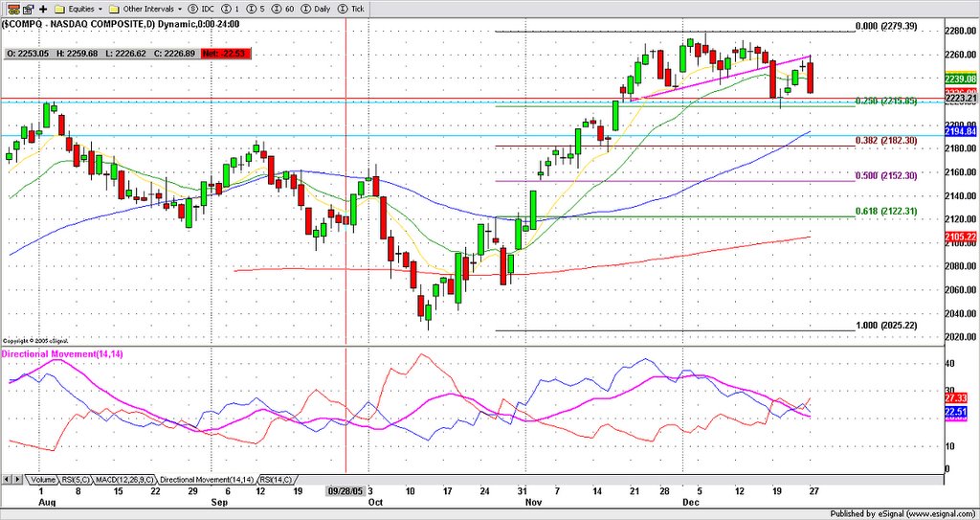Viewport: 980px width, 520px height.
Task: Click the Fibonacci 0.250 (2215.85) label
Action: [886, 101]
